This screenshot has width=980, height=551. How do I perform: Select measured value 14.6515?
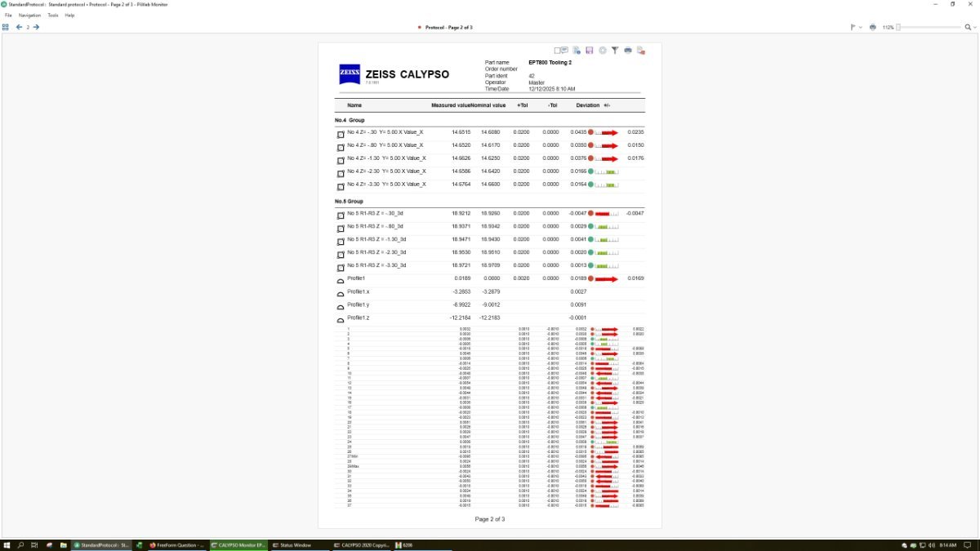461,131
